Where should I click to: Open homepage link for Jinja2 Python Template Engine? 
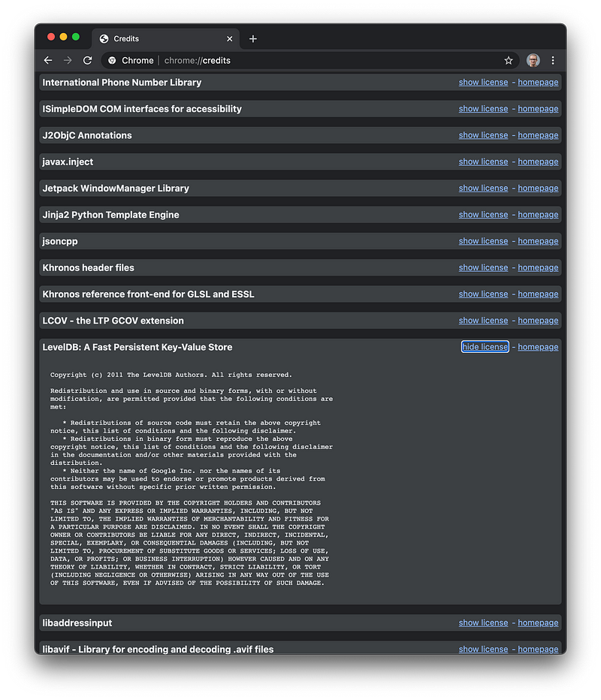(538, 215)
